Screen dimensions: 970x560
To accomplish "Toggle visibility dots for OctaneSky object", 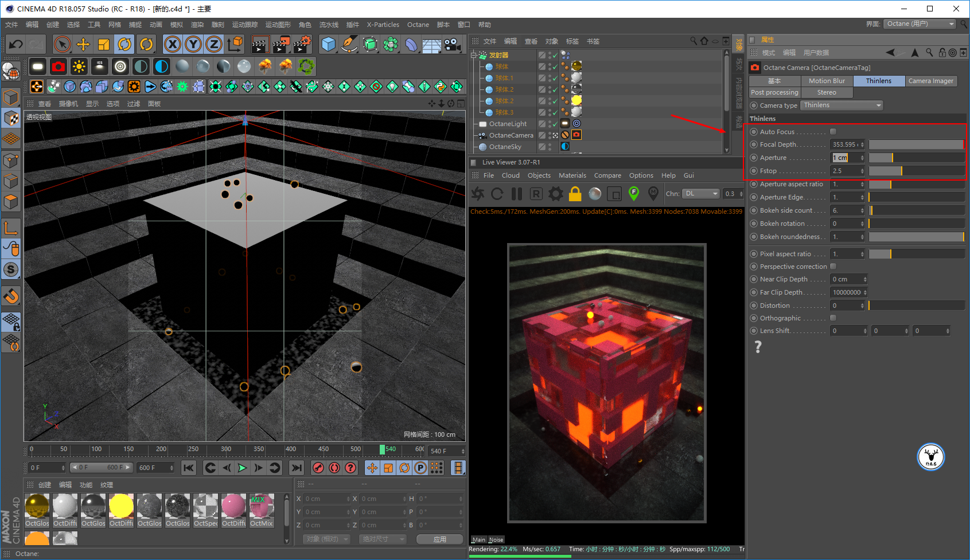I will pyautogui.click(x=550, y=147).
